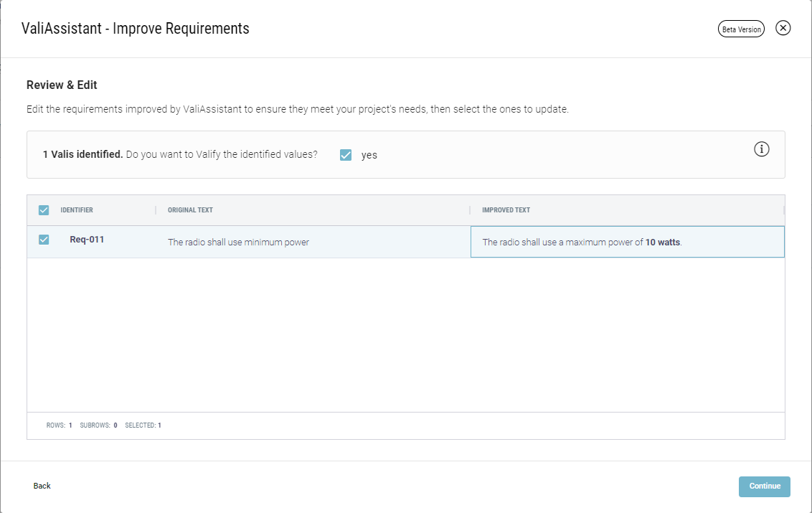Click the IDENTIFIER column header
The width and height of the screenshot is (812, 513).
[x=77, y=210]
